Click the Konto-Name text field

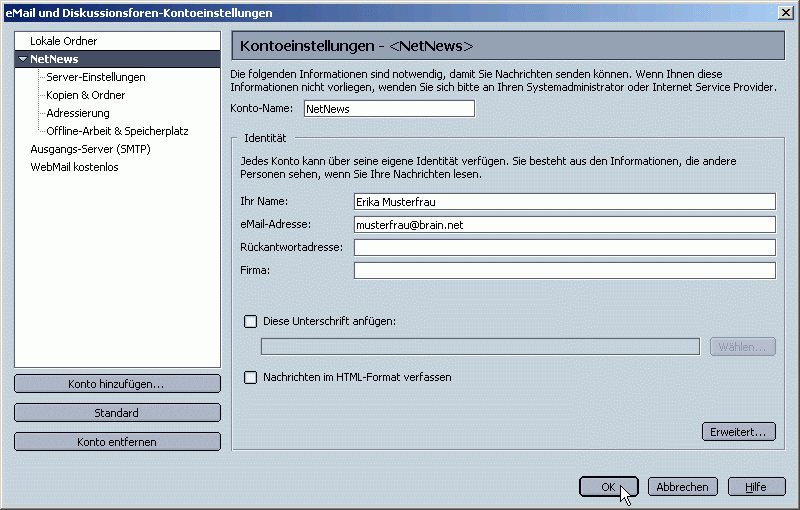(388, 109)
